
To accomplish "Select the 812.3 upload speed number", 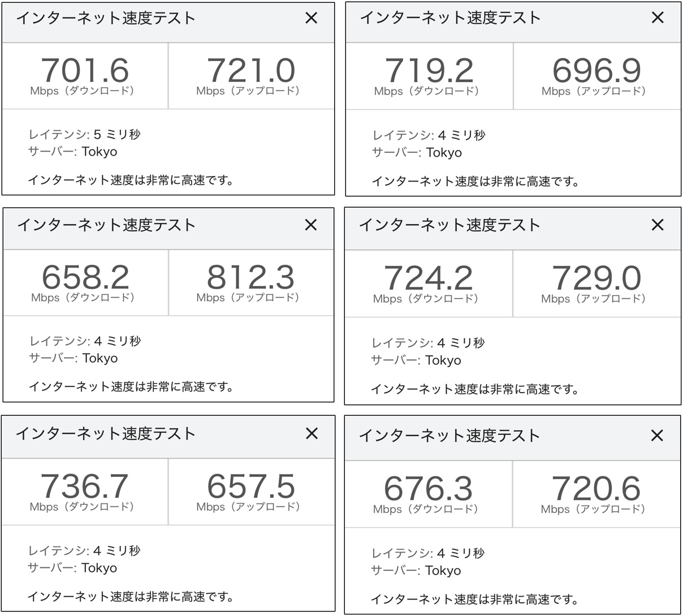I will (x=250, y=277).
